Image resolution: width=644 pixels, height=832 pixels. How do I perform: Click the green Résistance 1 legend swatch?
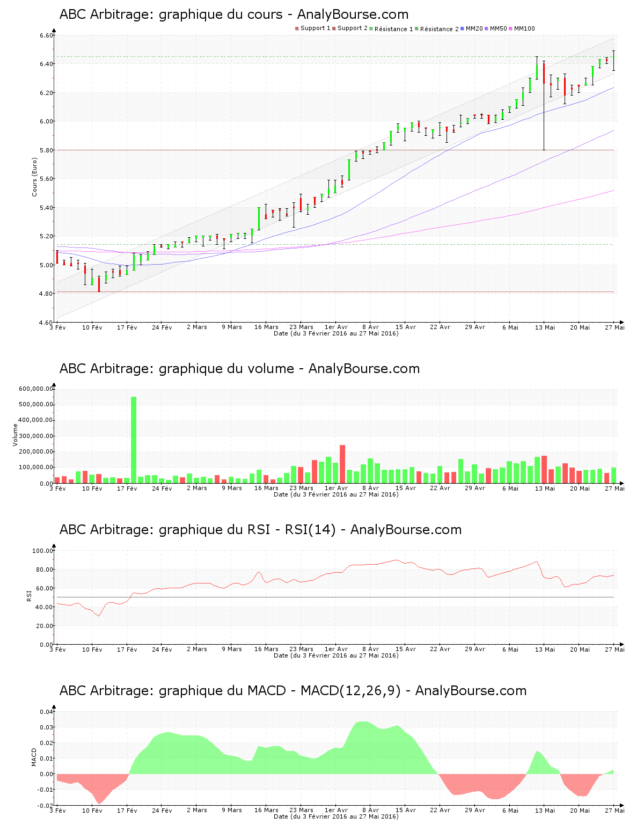(x=371, y=28)
